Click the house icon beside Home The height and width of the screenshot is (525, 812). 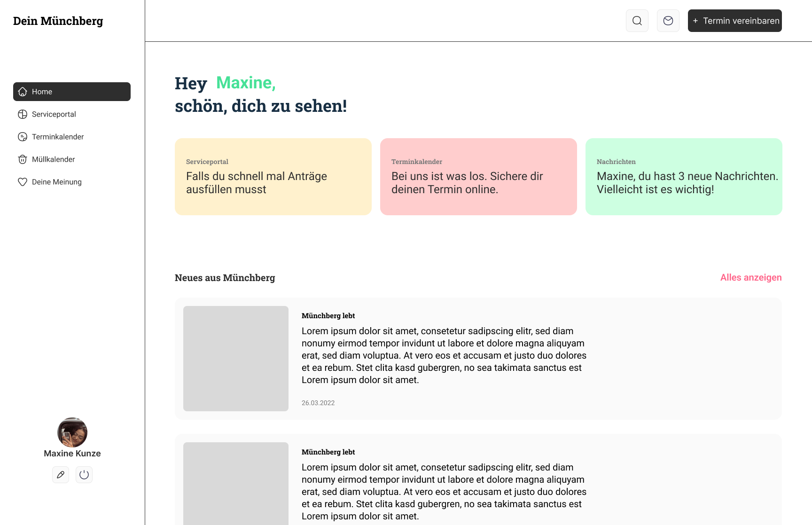tap(23, 92)
